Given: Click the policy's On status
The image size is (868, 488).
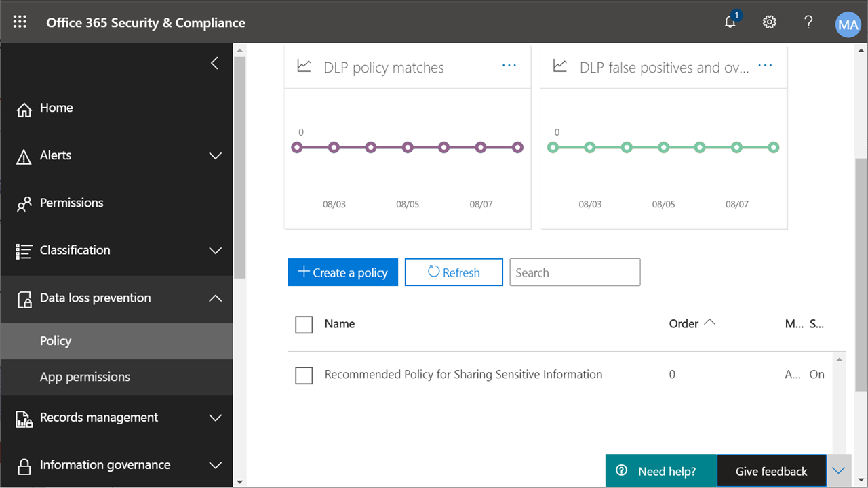Looking at the screenshot, I should click(x=817, y=374).
